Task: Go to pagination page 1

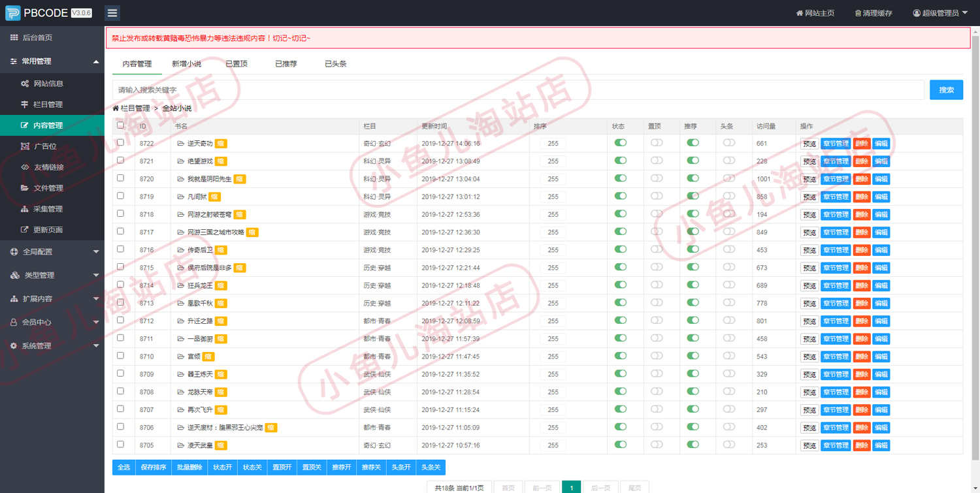Action: point(572,488)
